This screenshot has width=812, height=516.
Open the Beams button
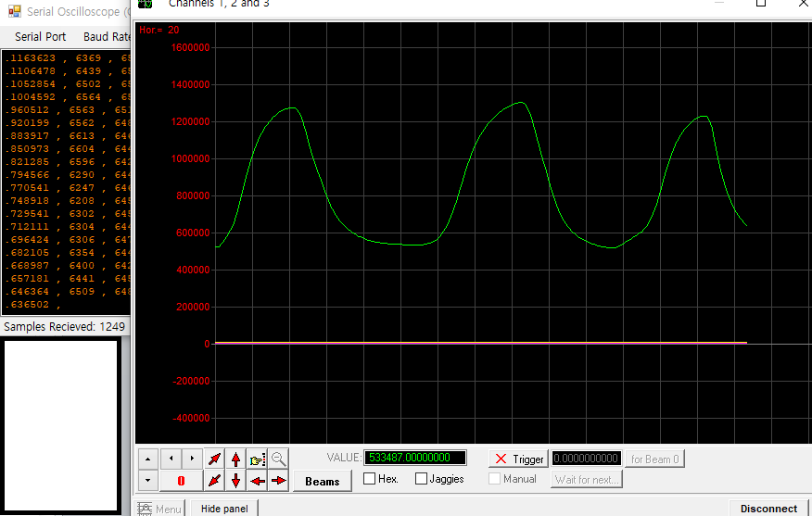click(x=322, y=482)
